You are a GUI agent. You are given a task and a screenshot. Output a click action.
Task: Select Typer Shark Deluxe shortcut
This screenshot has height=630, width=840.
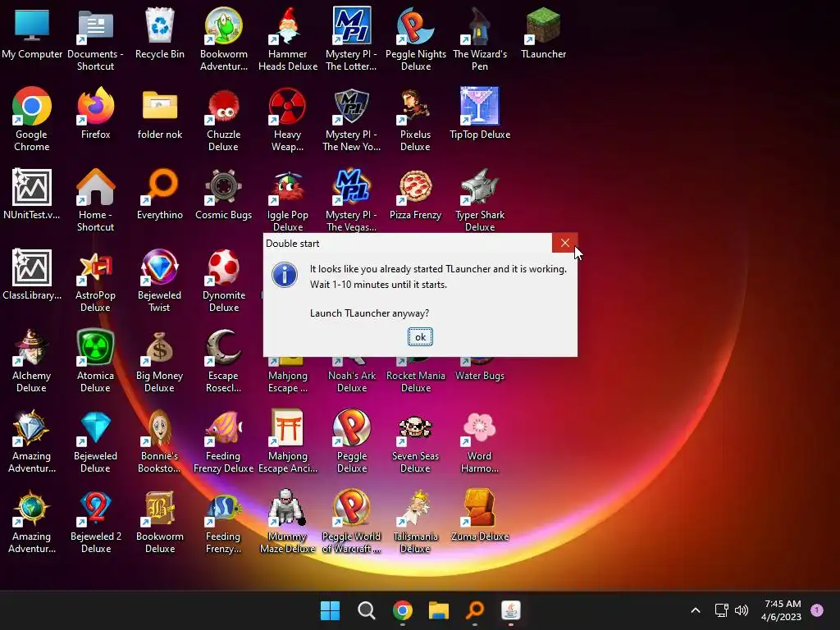pos(479,200)
